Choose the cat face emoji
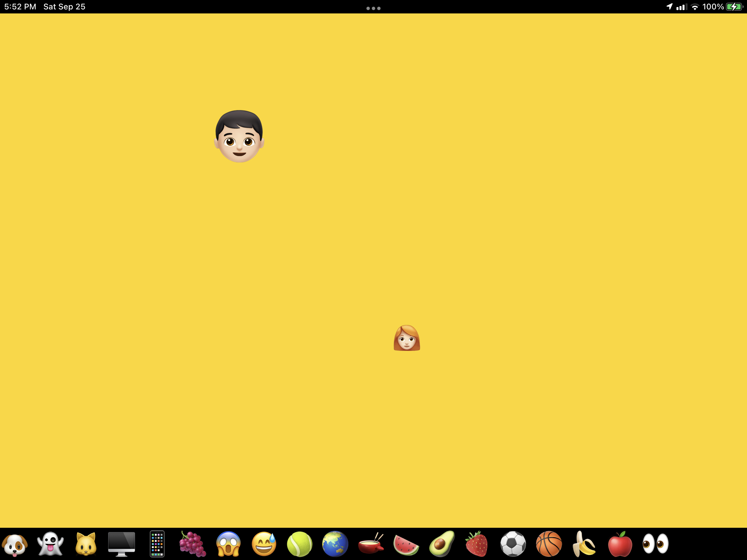 pyautogui.click(x=86, y=544)
